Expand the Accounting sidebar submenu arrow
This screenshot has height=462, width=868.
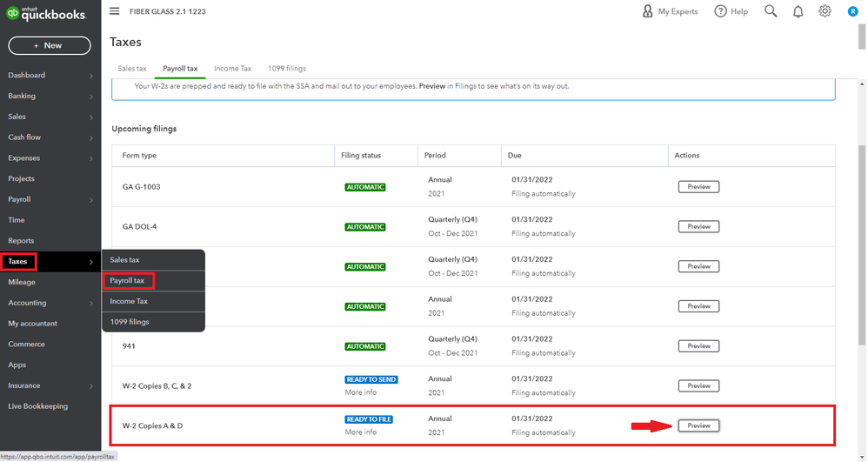91,303
